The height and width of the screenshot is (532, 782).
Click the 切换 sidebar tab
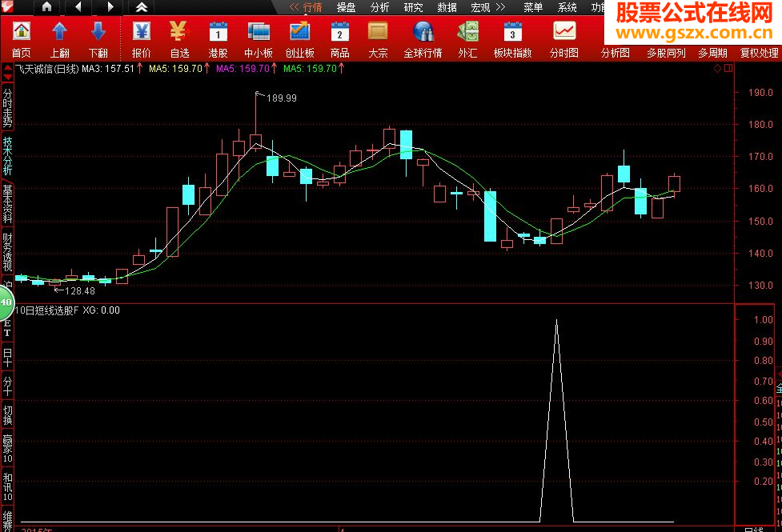[7, 415]
